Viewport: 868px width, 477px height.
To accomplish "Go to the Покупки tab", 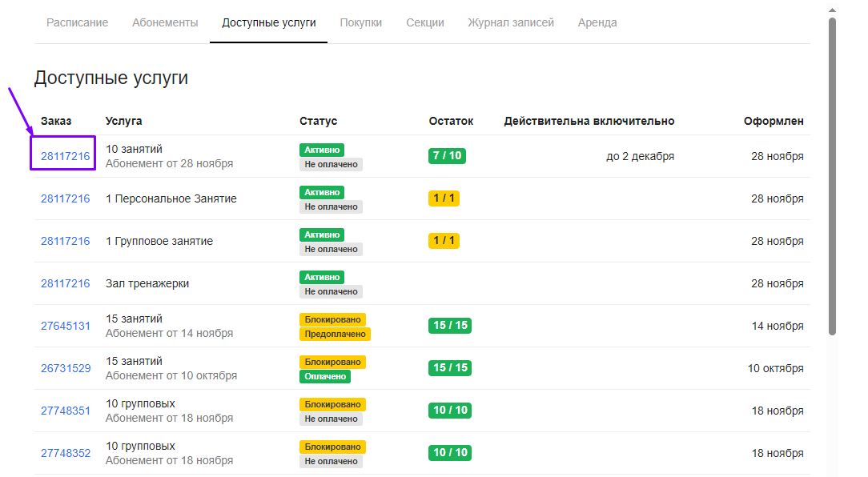I will coord(360,22).
